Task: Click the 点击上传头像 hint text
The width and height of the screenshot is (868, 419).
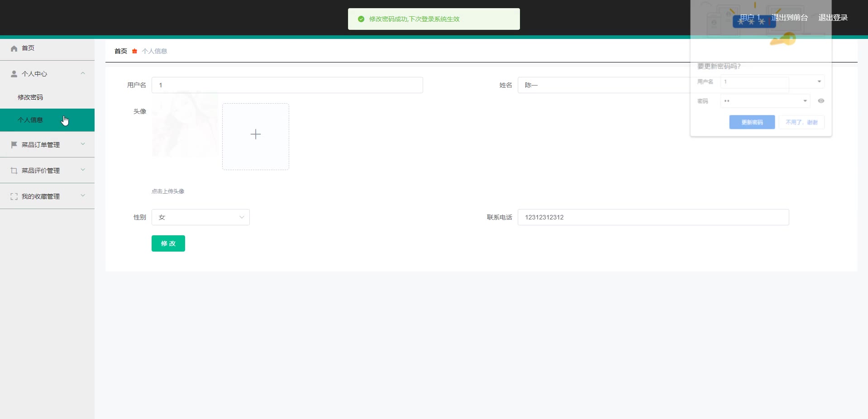Action: (x=168, y=191)
